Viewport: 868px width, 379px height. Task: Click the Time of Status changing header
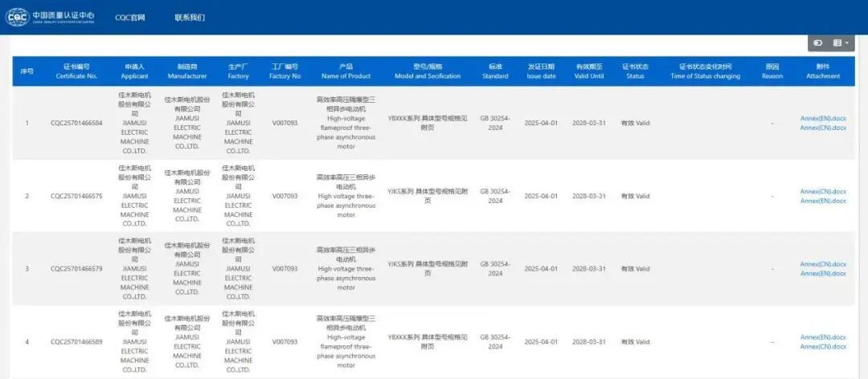pyautogui.click(x=706, y=71)
